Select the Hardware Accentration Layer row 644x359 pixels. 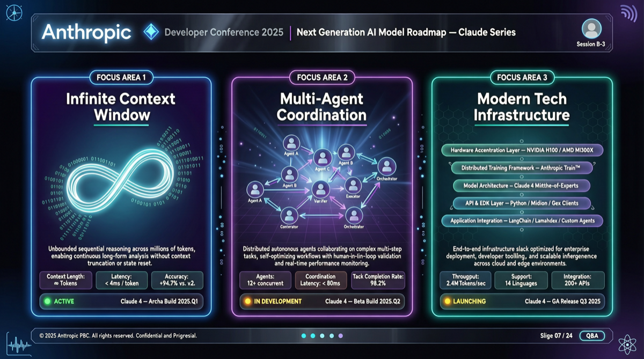click(x=522, y=150)
